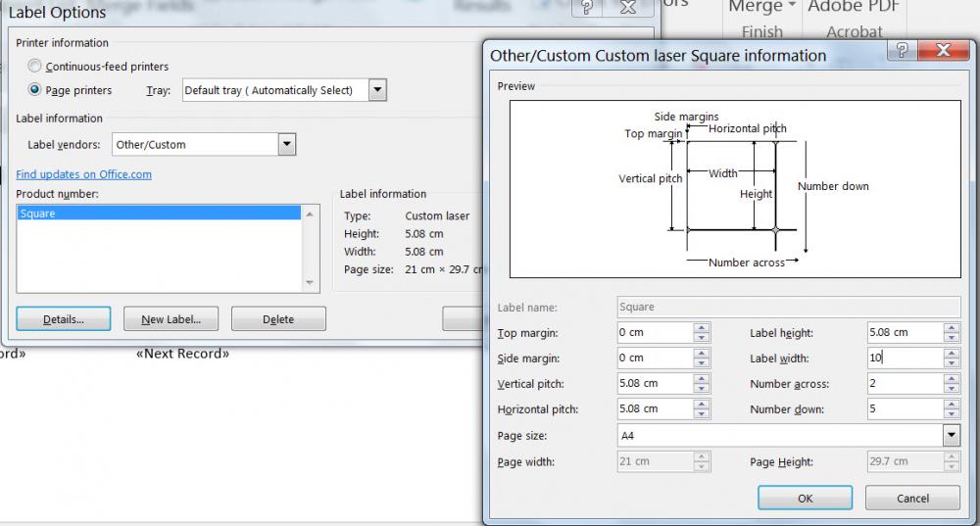The image size is (980, 526).
Task: Click OK in Square information dialog
Action: (805, 498)
